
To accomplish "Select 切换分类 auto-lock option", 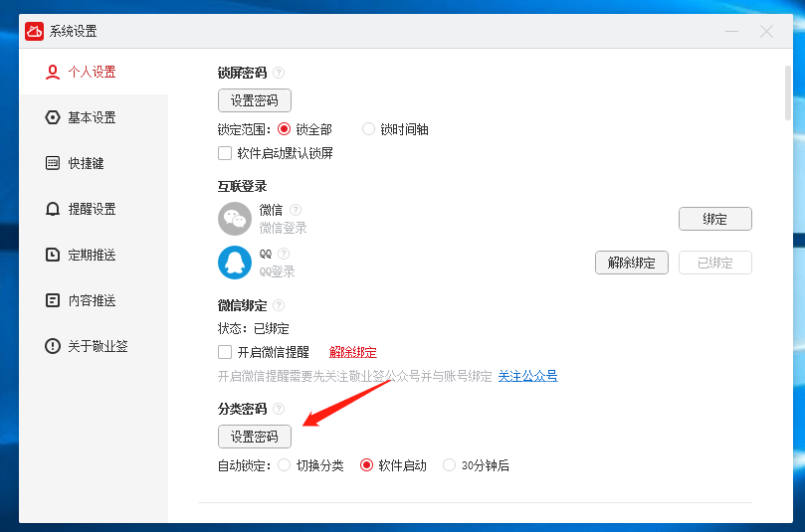I will [285, 465].
